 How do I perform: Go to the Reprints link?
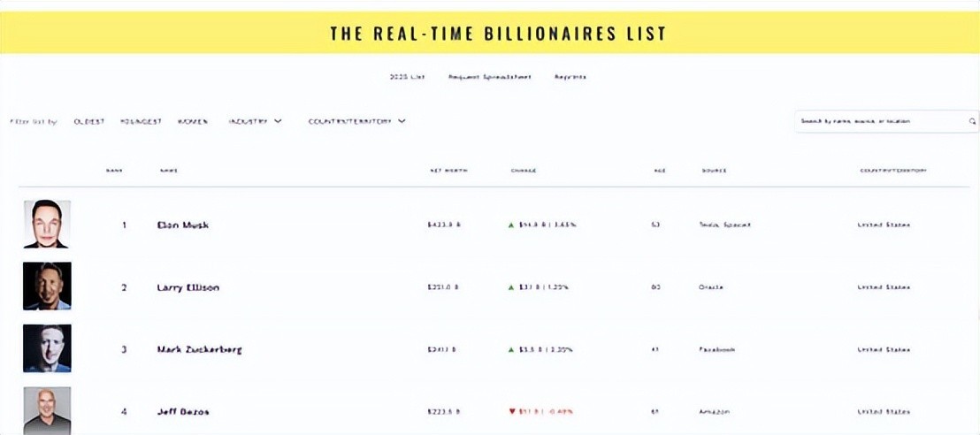570,77
